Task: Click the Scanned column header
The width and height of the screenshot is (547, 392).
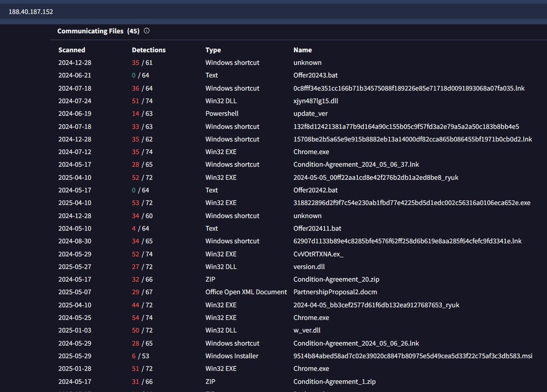Action: 72,50
